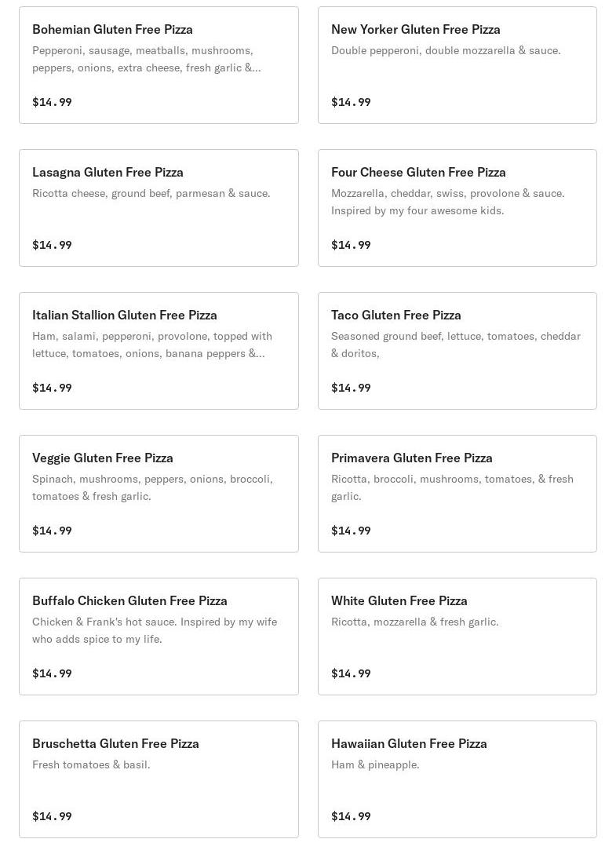Open Bruschetta Gluten Free Pizza
The width and height of the screenshot is (616, 850).
[115, 744]
